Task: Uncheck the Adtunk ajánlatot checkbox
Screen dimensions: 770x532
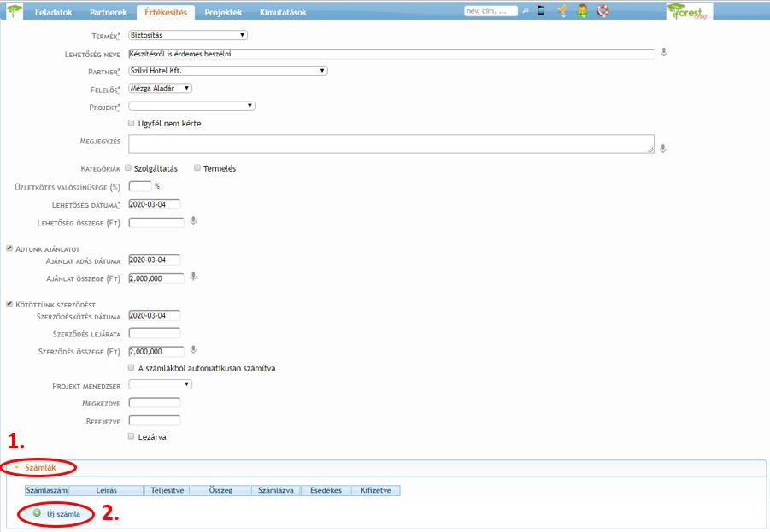Action: [9, 248]
